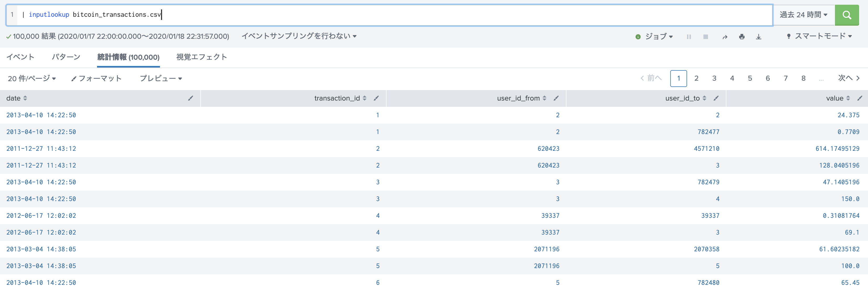The image size is (868, 288).
Task: Click pencil edit icon on user_id_from column
Action: tap(556, 98)
